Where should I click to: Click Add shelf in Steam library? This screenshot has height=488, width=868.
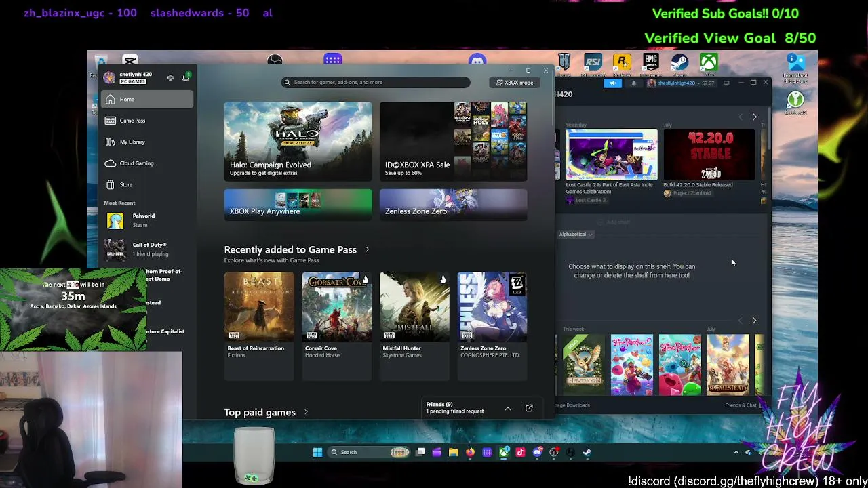[614, 222]
